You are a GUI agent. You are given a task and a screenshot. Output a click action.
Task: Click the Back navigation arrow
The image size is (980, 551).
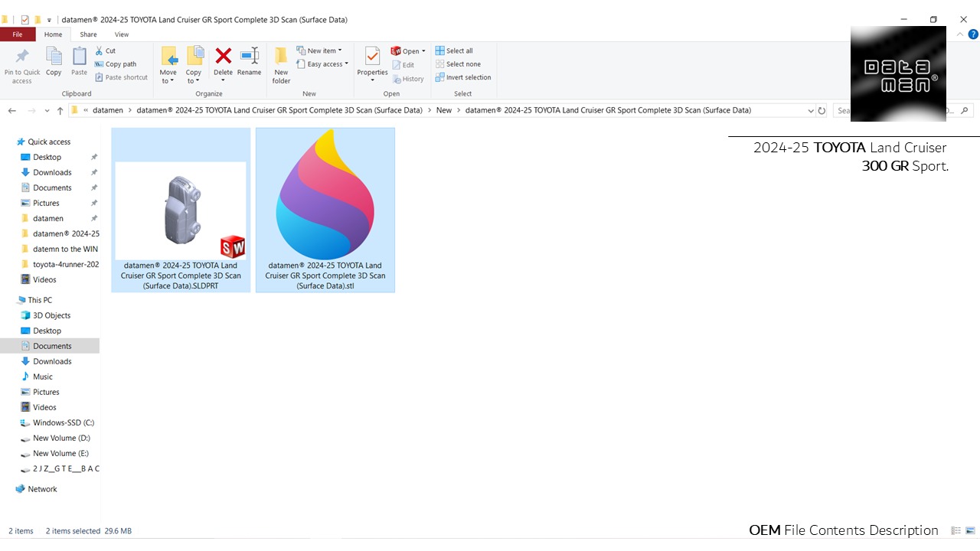[x=11, y=110]
